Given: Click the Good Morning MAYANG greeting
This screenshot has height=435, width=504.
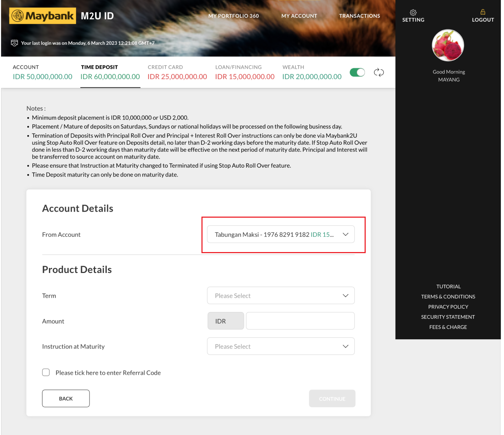Looking at the screenshot, I should [x=449, y=76].
